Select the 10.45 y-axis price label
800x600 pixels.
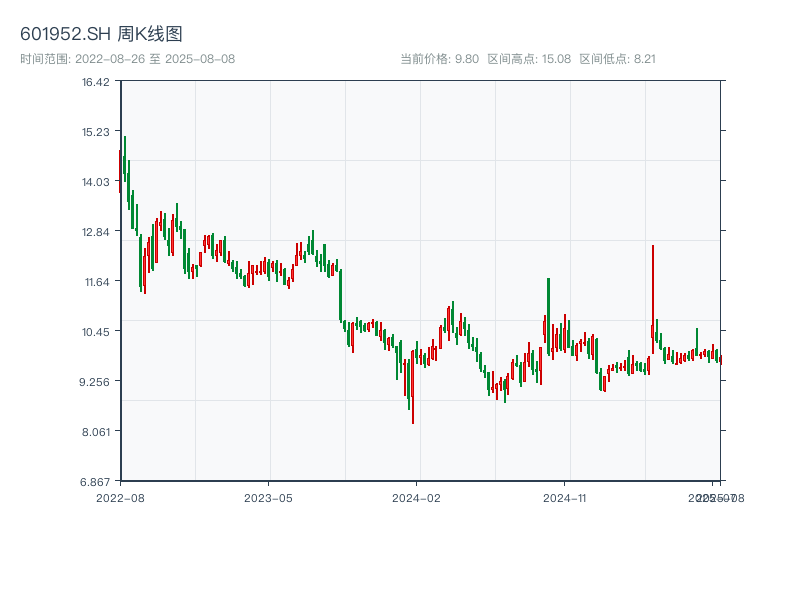pyautogui.click(x=96, y=331)
